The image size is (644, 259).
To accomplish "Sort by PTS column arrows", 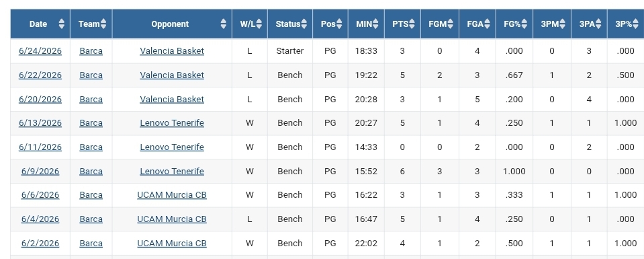I will (x=412, y=24).
